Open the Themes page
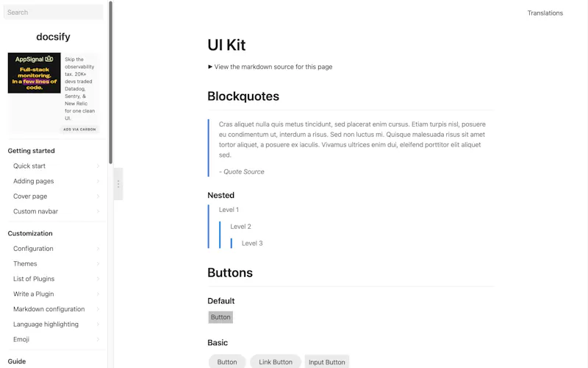This screenshot has width=588, height=368. 25,263
